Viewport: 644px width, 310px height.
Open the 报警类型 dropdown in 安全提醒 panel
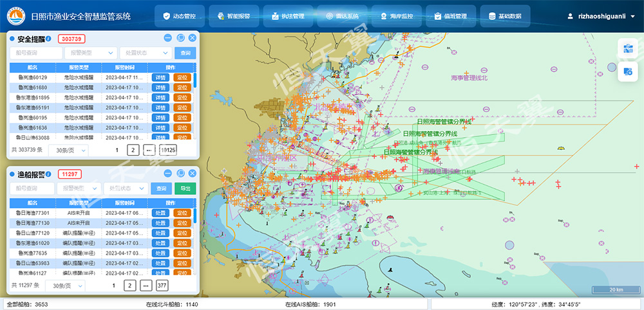pos(90,53)
